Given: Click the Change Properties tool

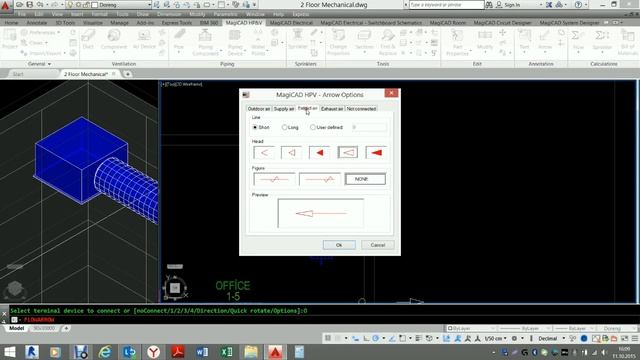Looking at the screenshot, I should [x=338, y=42].
